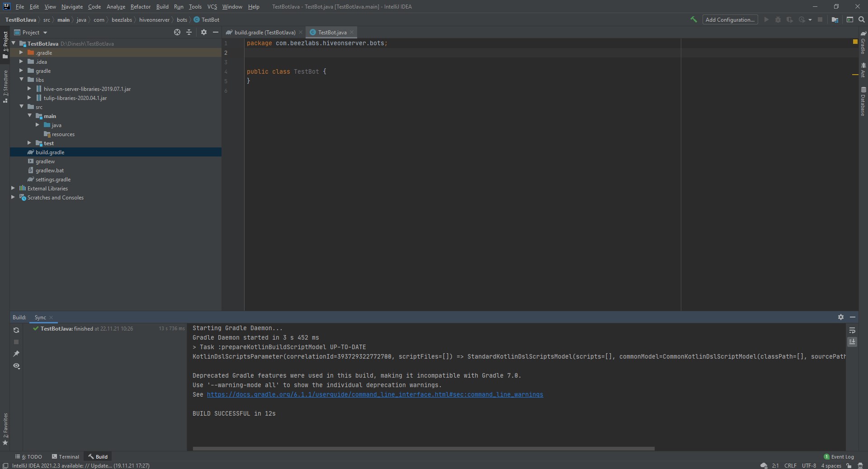Viewport: 868px width, 469px height.
Task: Open the Gradle docs command line warnings link
Action: tap(375, 394)
